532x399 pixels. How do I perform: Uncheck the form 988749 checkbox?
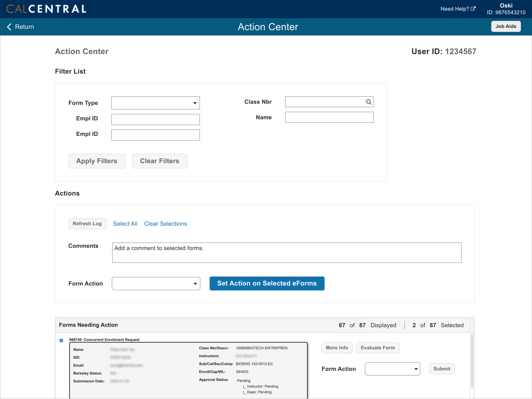click(x=61, y=340)
